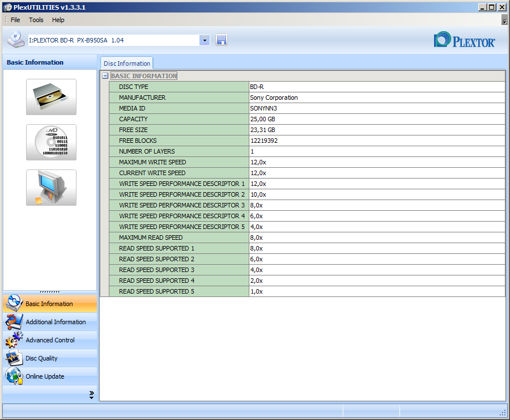Select WRITE SPEED PERFORMANCE DESCRIPTOR 2 row
This screenshot has height=420, width=510.
307,194
